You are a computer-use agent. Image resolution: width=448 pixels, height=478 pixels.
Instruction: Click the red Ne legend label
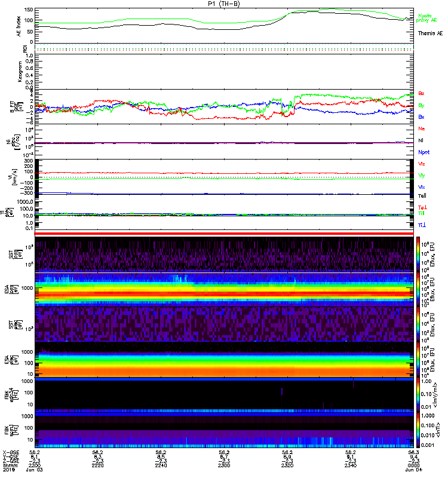(x=422, y=128)
